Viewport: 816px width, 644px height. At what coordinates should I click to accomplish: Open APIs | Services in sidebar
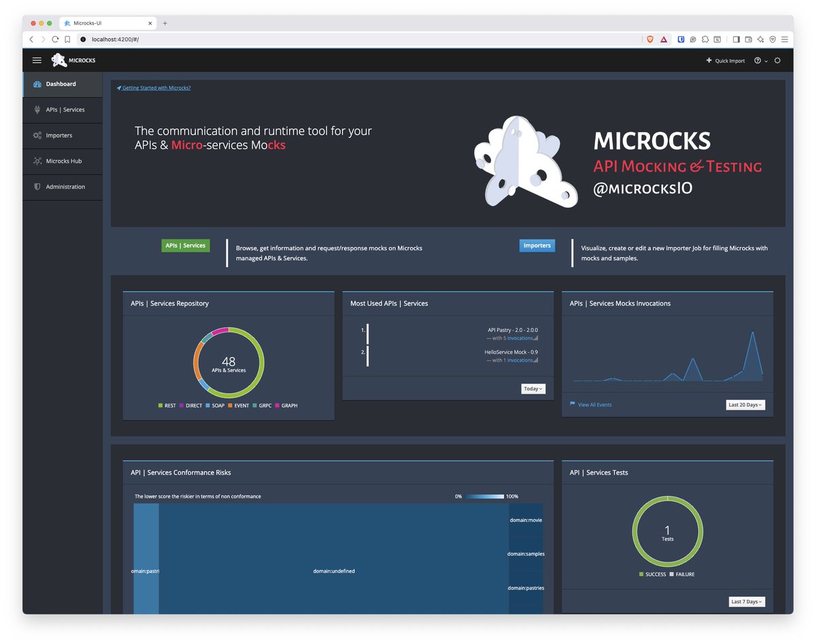(x=63, y=110)
